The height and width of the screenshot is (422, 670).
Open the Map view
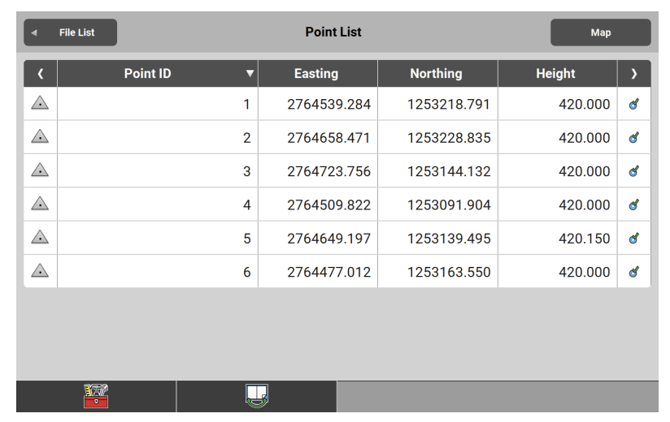point(600,33)
